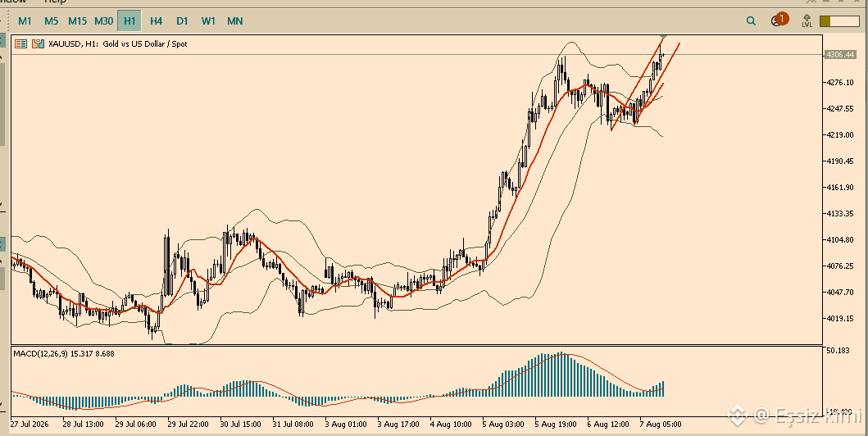Screen dimensions: 868x436
Task: Click the 4276.10 price axis label
Action: coord(840,83)
